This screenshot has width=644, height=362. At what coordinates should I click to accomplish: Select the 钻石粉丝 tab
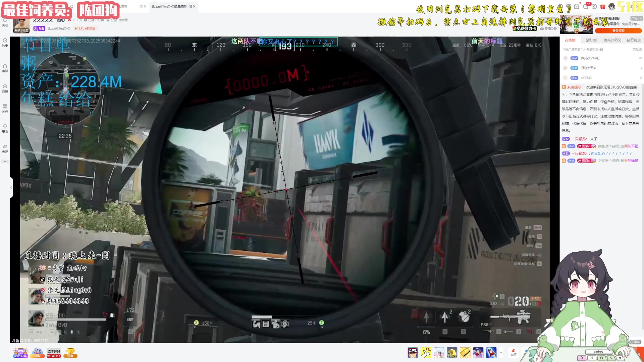click(633, 40)
